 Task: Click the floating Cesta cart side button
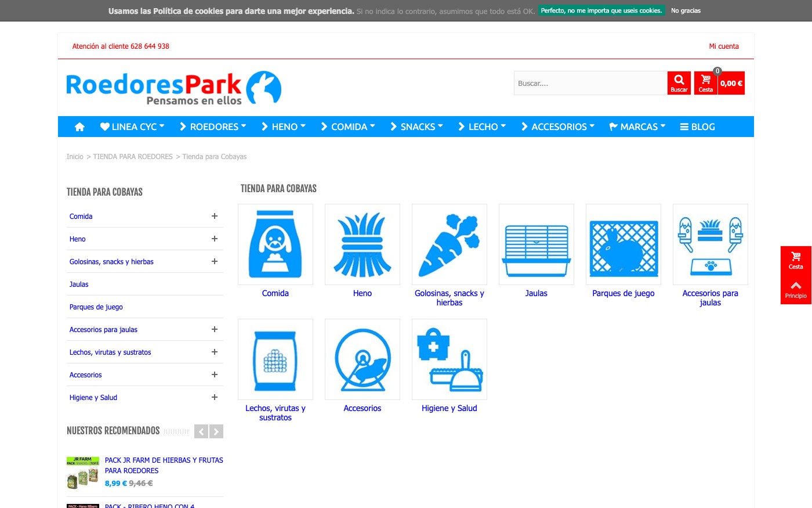[796, 261]
